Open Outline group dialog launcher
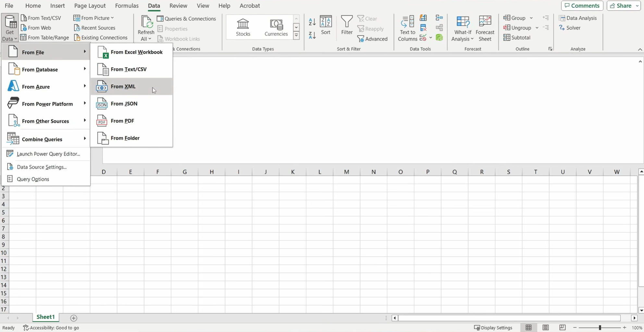Viewport: 644px width, 332px height. pos(550,49)
